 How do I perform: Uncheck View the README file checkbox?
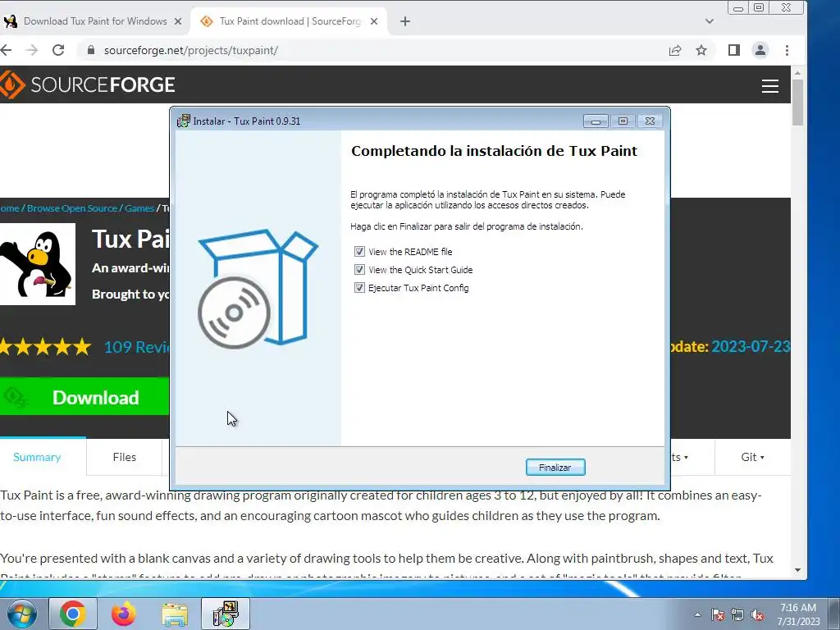[x=359, y=251]
